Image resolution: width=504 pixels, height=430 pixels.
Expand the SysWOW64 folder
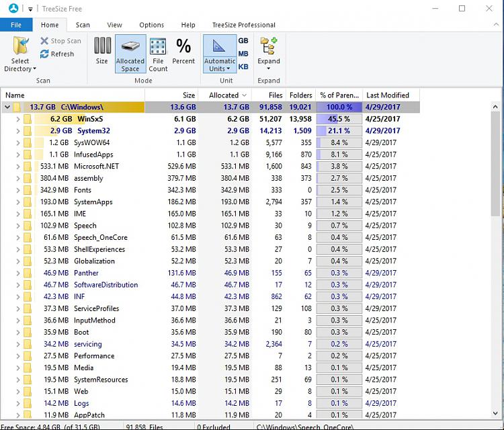[18, 143]
